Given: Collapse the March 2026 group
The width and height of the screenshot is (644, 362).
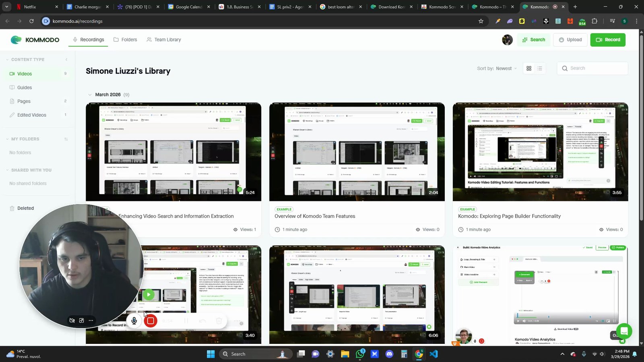Looking at the screenshot, I should 90,95.
